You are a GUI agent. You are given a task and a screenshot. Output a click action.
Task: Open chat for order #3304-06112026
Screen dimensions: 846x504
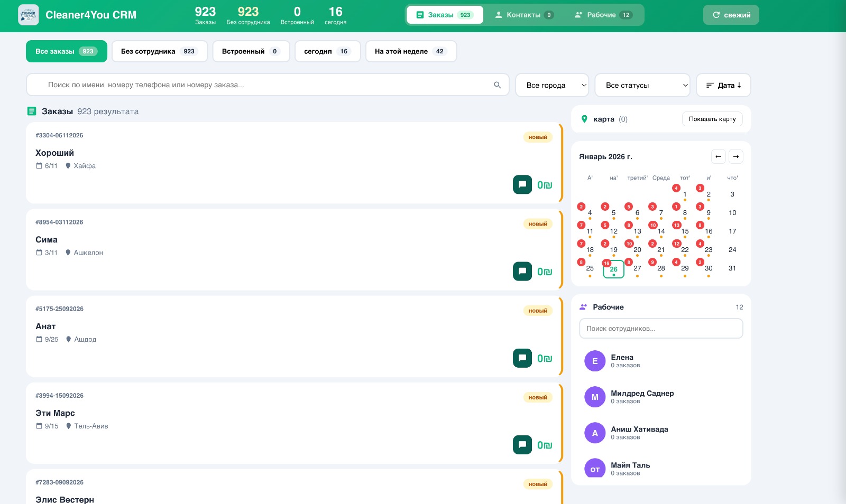point(522,184)
